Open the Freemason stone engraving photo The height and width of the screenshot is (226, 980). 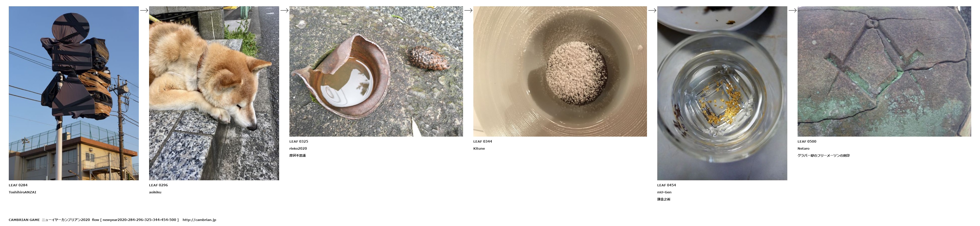tap(884, 71)
